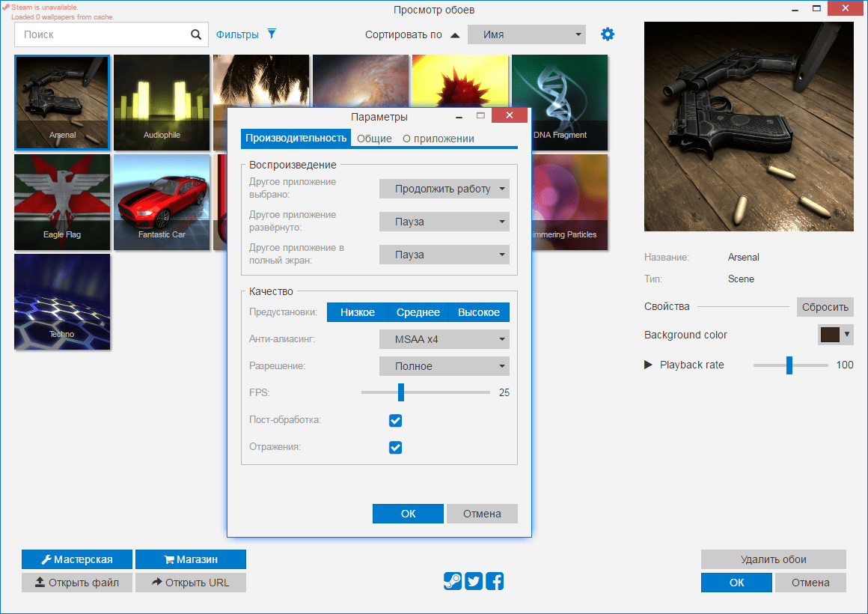Open the Разрешение Полное dropdown
868x614 pixels.
(x=444, y=365)
